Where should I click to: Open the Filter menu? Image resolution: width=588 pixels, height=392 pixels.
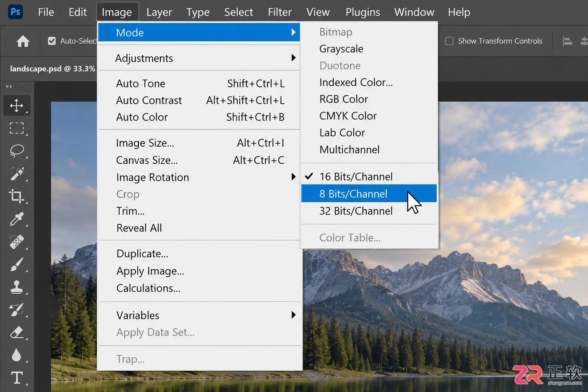280,12
